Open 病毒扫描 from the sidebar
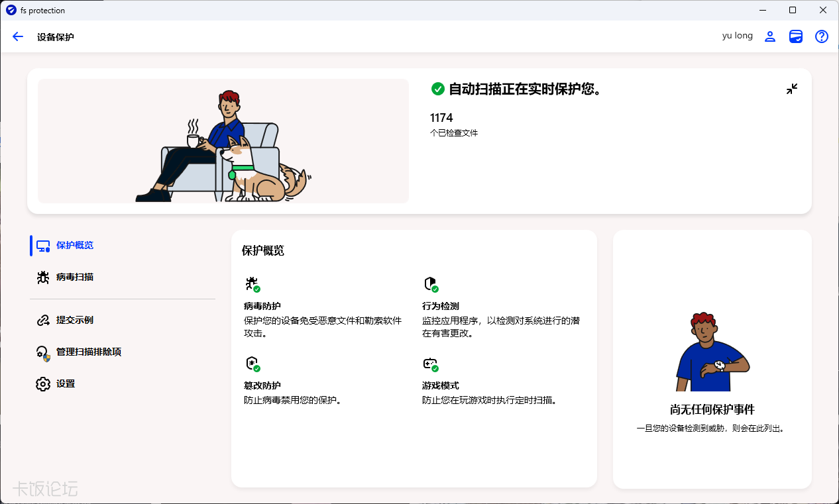This screenshot has height=504, width=839. (x=123, y=277)
